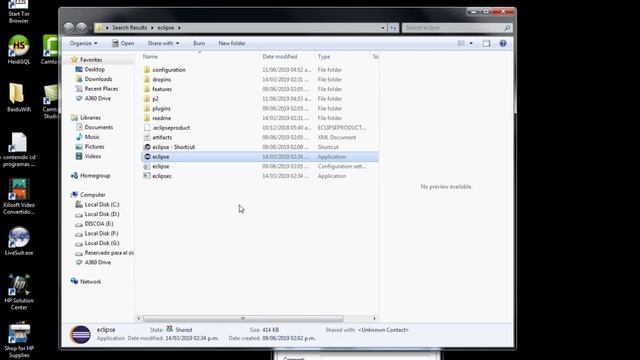Click the change view icon

click(x=461, y=43)
